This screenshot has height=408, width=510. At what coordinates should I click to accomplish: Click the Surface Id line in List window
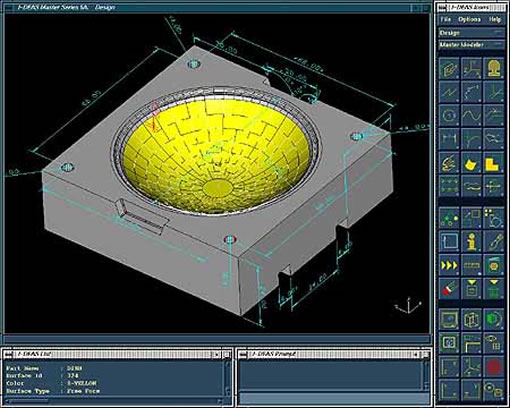coord(44,376)
